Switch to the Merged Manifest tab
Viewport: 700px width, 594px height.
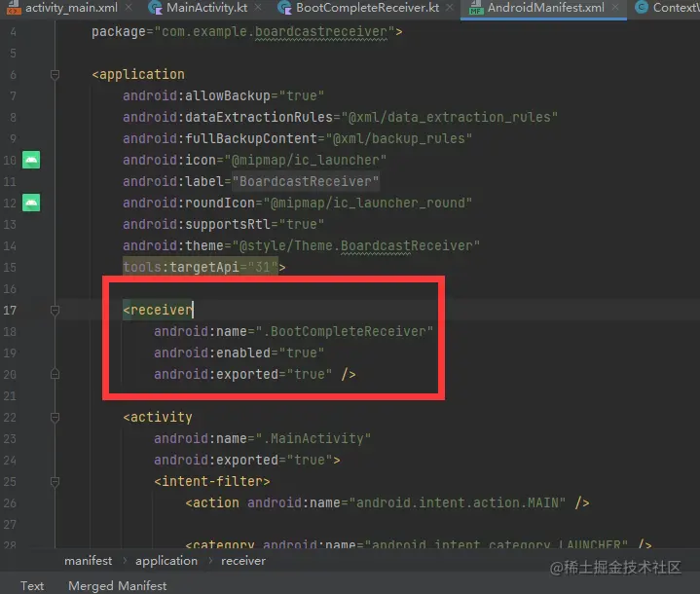point(118,585)
